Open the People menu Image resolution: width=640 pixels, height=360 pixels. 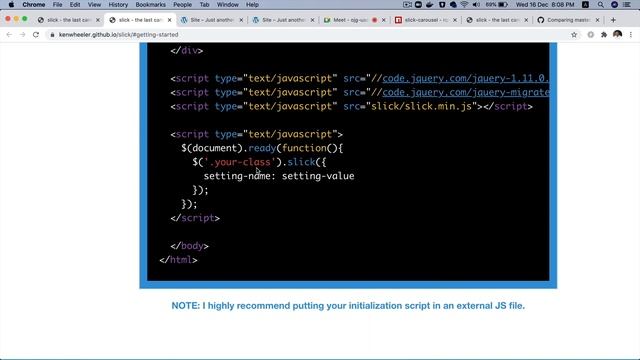182,4
